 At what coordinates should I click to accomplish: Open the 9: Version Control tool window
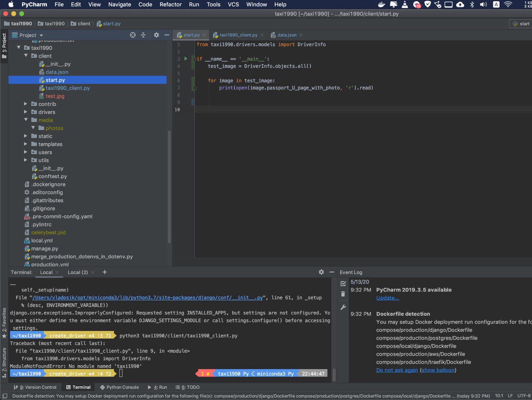point(35,387)
